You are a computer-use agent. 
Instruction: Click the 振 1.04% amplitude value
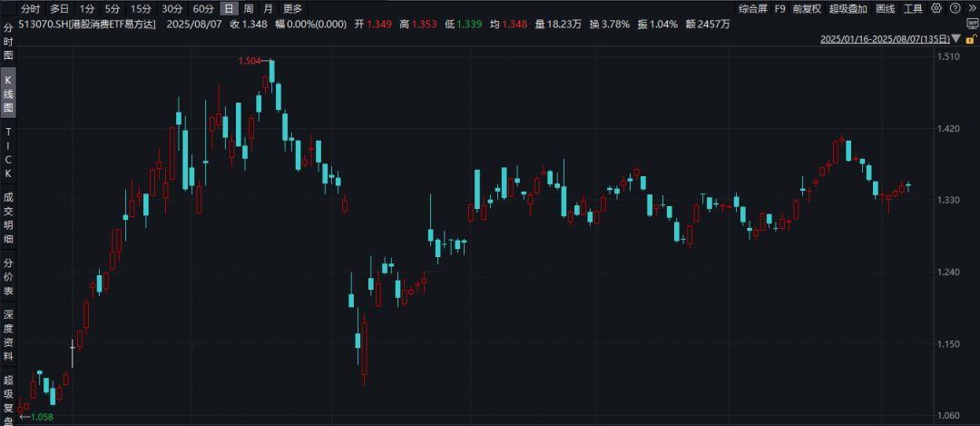[657, 25]
